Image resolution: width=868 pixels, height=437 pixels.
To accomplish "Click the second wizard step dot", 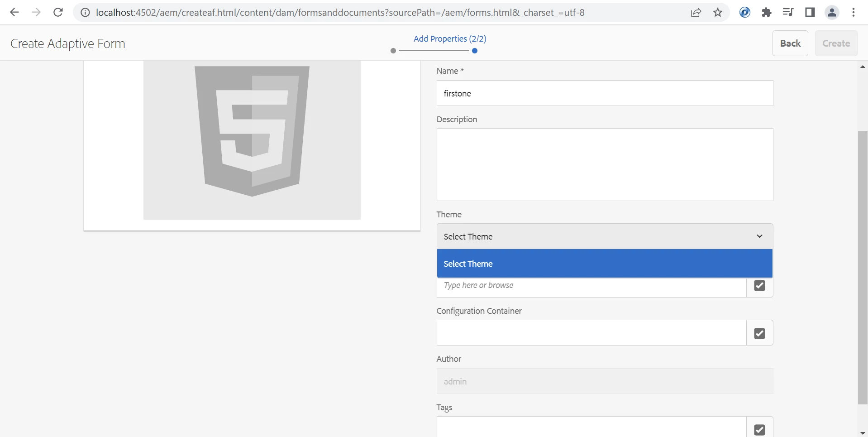I will 475,51.
